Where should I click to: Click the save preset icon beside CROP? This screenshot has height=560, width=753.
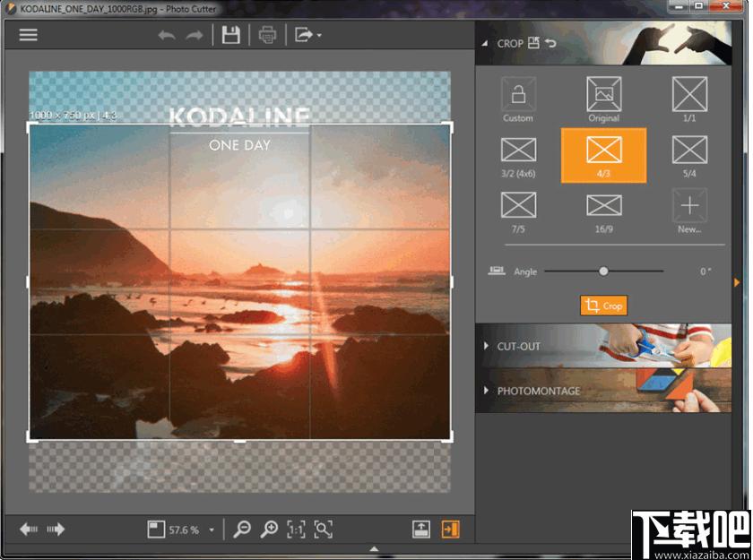click(x=533, y=43)
